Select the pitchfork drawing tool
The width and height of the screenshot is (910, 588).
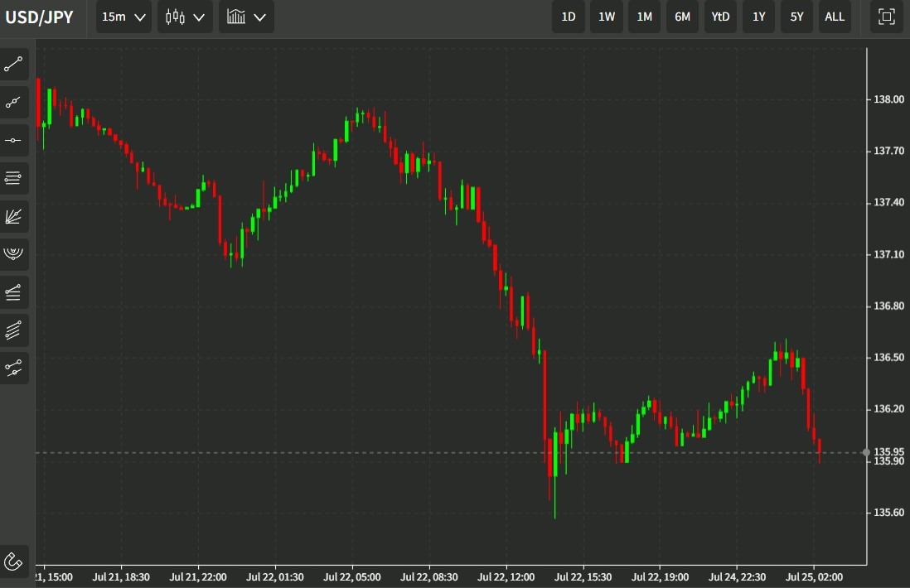click(x=13, y=369)
